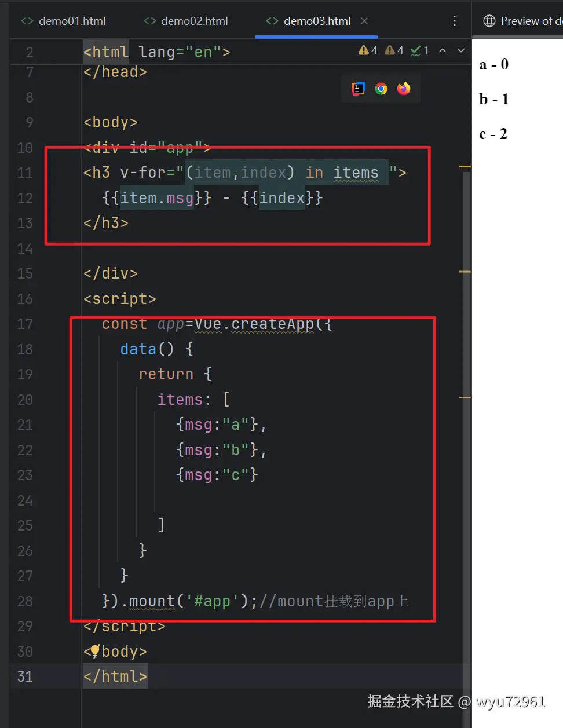563x728 pixels.
Task: Click the light bulb quick-fix icon
Action: pyautogui.click(x=95, y=651)
